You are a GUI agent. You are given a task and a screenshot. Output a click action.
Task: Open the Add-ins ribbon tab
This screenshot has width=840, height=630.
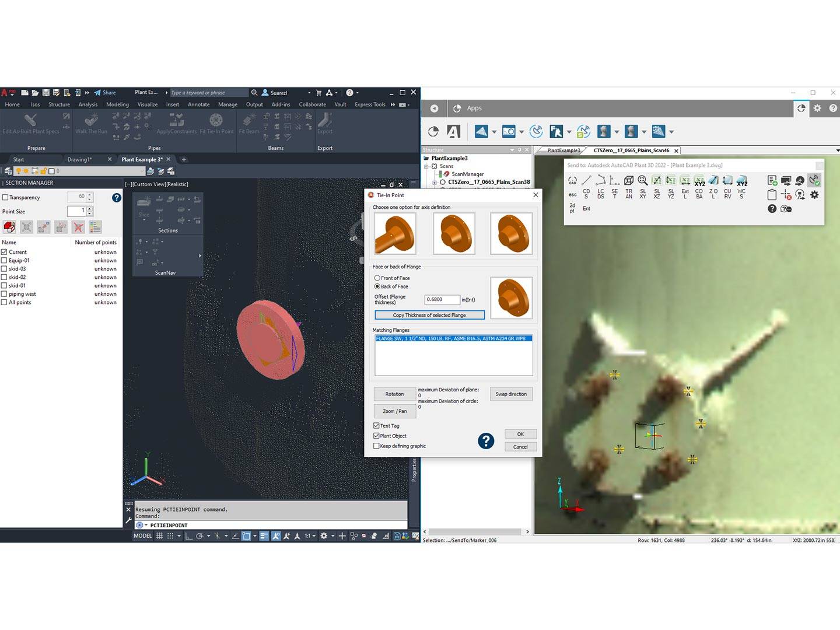click(281, 104)
